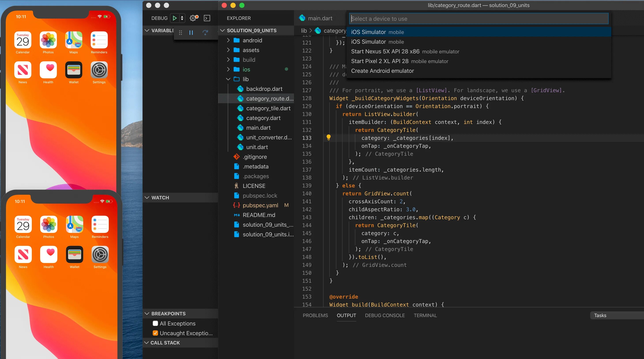Switch to the OUTPUT panel tab
Viewport: 644px width, 359px height.
tap(346, 315)
